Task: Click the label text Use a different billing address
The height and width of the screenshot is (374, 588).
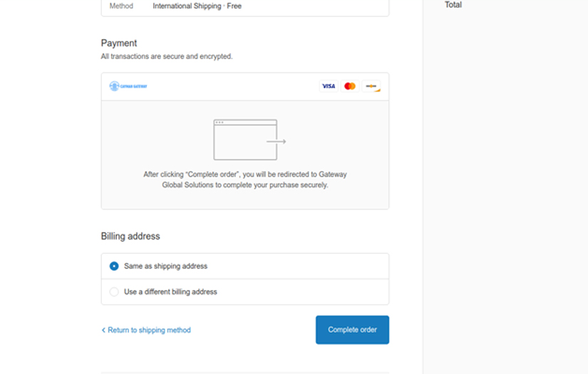Action: (x=170, y=292)
